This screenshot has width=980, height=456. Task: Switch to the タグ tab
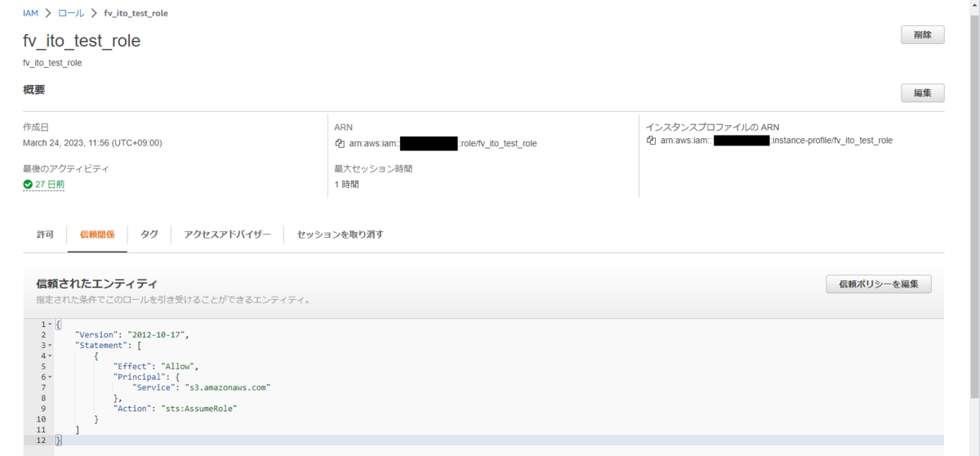(149, 235)
